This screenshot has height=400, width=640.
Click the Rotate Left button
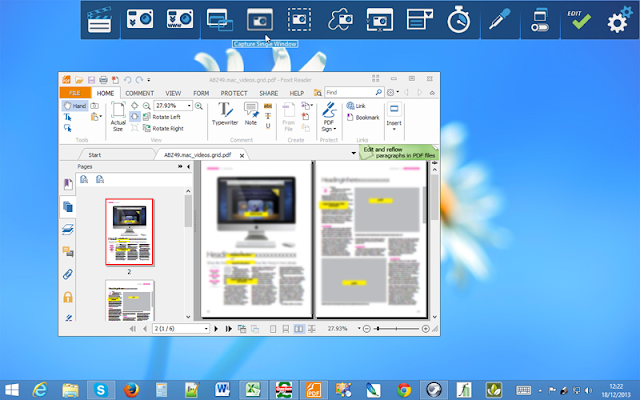coord(162,117)
